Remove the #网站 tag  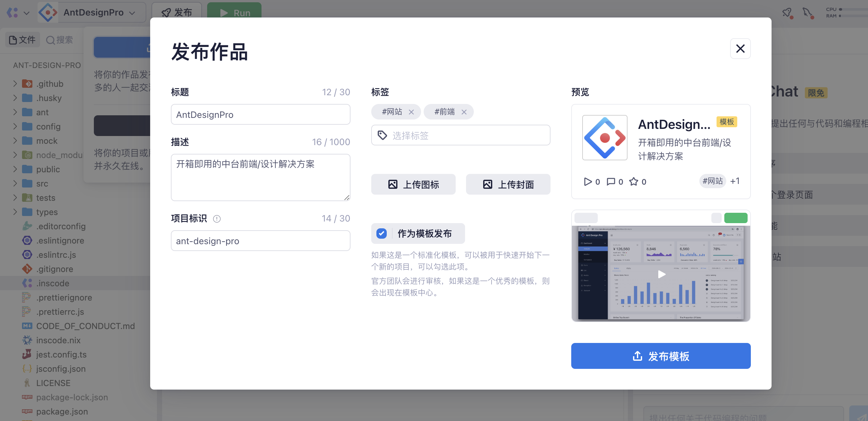tap(411, 112)
